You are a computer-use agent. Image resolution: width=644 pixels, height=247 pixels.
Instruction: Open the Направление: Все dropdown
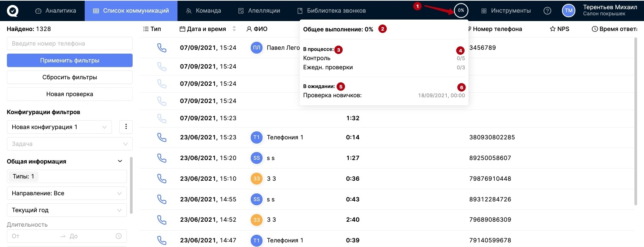click(67, 193)
